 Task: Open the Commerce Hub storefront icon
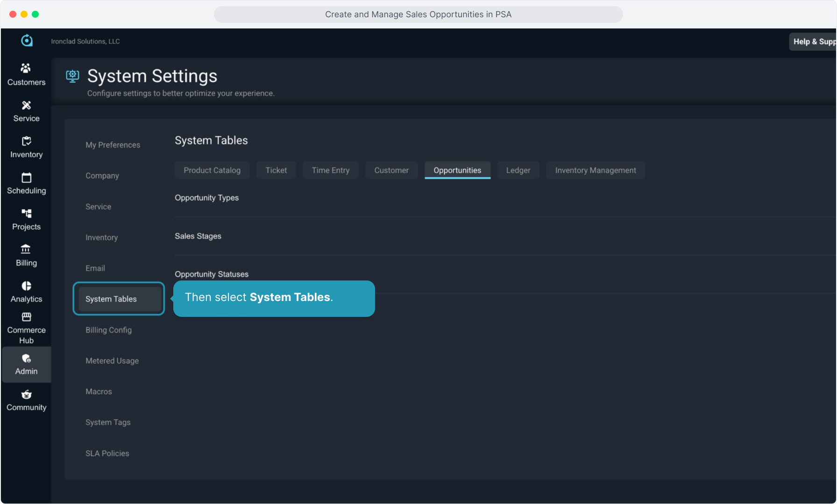[26, 317]
